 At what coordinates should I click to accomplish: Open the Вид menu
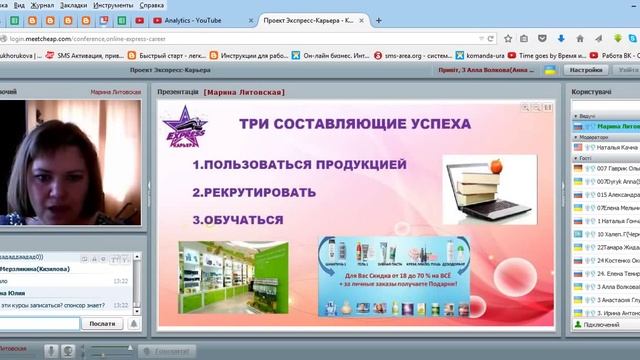pyautogui.click(x=19, y=5)
